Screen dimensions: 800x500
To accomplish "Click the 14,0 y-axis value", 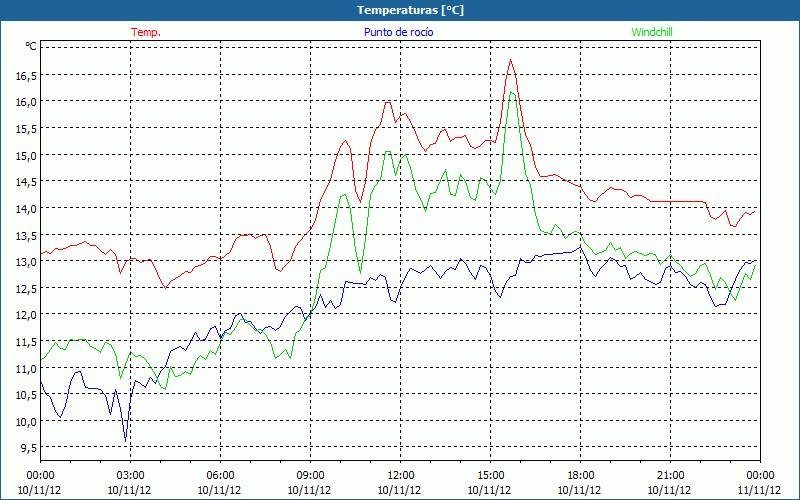I will (26, 209).
